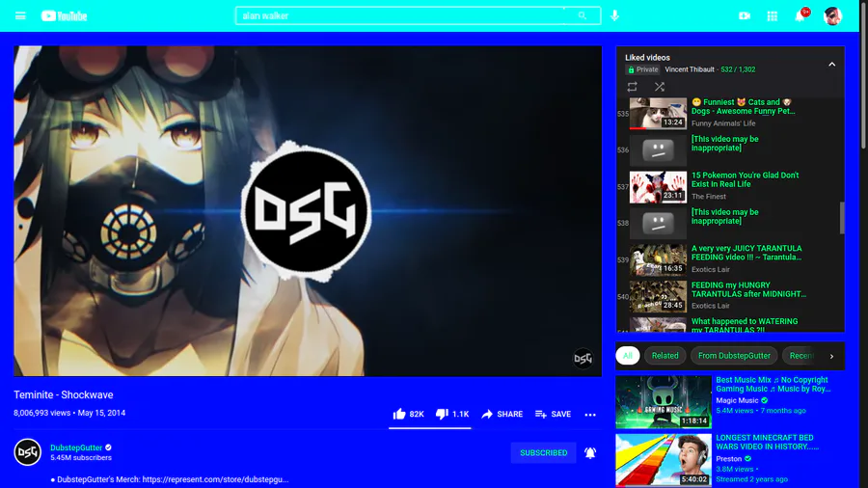Screen dimensions: 868x488
Task: Collapse the Liked videos playlist panel
Action: (x=832, y=65)
